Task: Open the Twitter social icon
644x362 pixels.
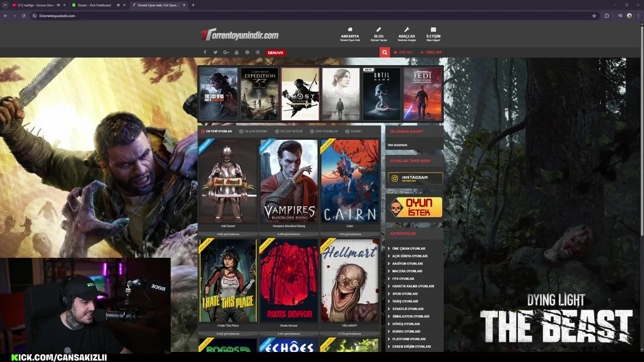Action: click(x=215, y=52)
